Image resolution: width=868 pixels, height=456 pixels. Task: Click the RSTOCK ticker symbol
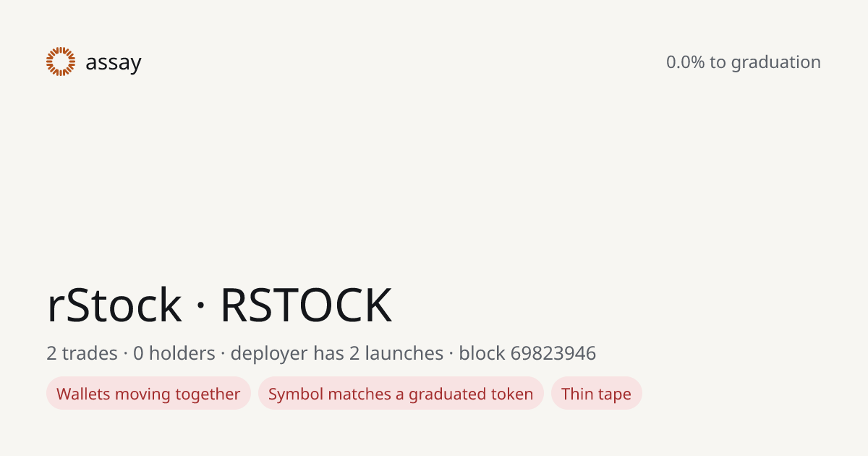point(306,305)
